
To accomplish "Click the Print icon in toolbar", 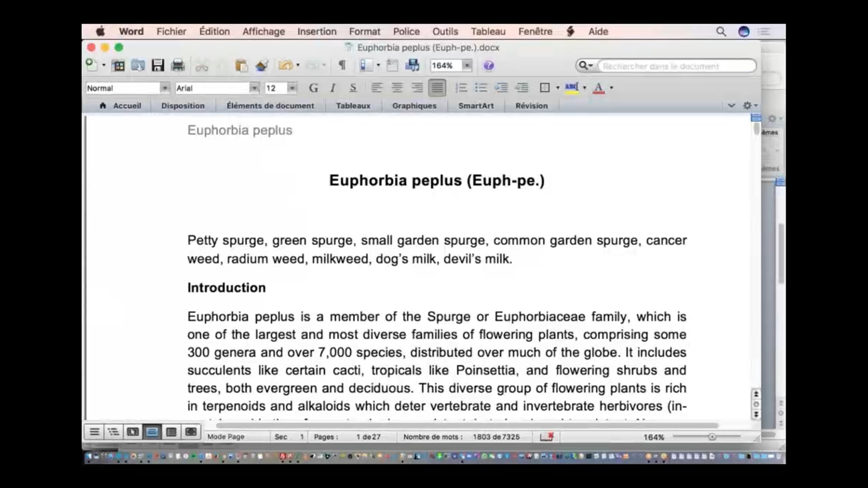I will [x=178, y=66].
